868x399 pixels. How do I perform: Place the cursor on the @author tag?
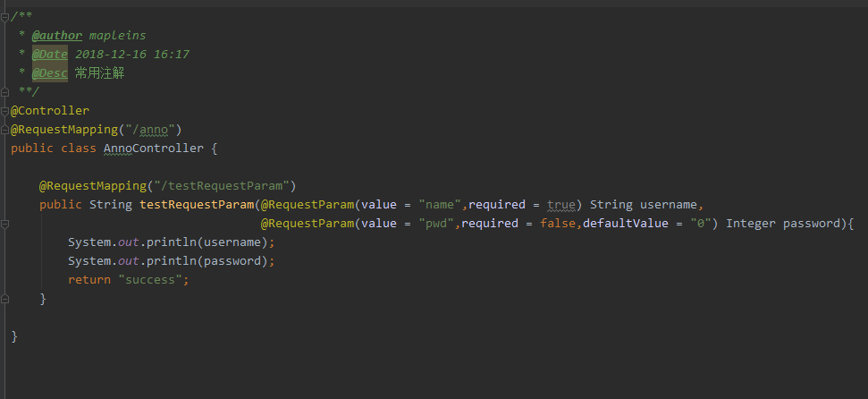[57, 36]
